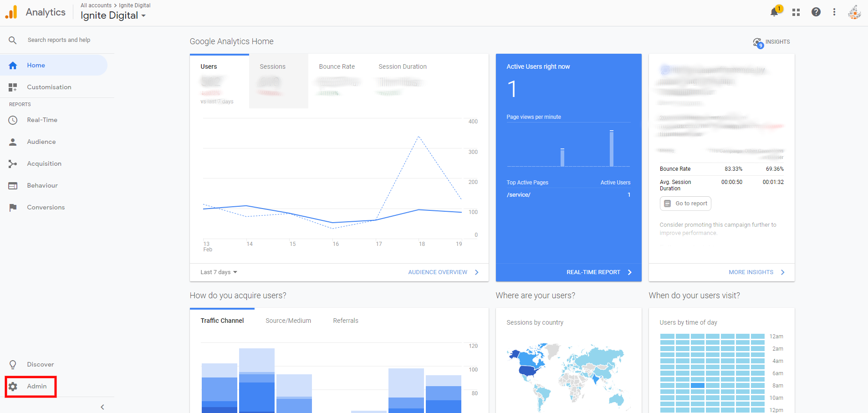Switch to the Sessions metric tab
The width and height of the screenshot is (868, 413).
tap(273, 67)
